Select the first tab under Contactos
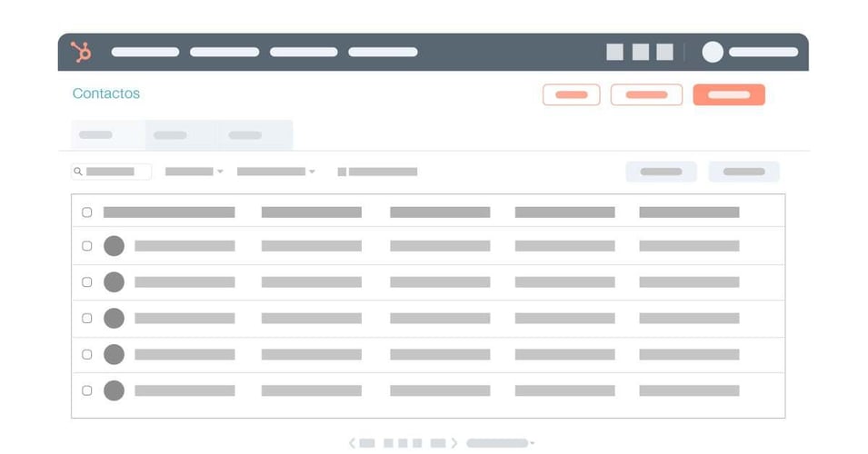Viewport: 868px width, 454px height. (107, 135)
